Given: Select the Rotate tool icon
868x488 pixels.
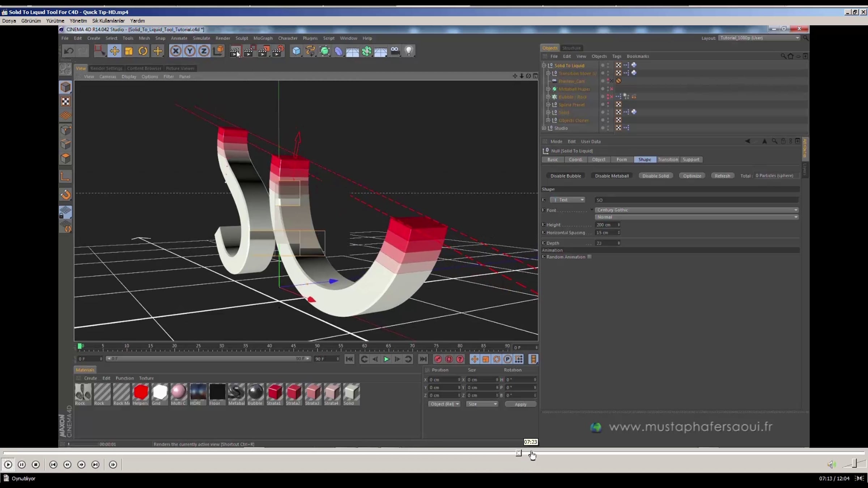Looking at the screenshot, I should pyautogui.click(x=143, y=51).
